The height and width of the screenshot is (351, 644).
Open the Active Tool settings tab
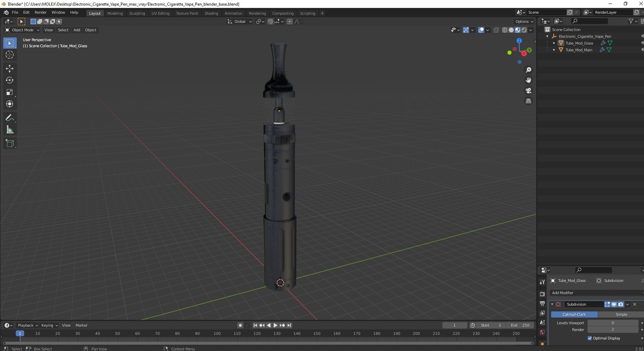(x=542, y=282)
